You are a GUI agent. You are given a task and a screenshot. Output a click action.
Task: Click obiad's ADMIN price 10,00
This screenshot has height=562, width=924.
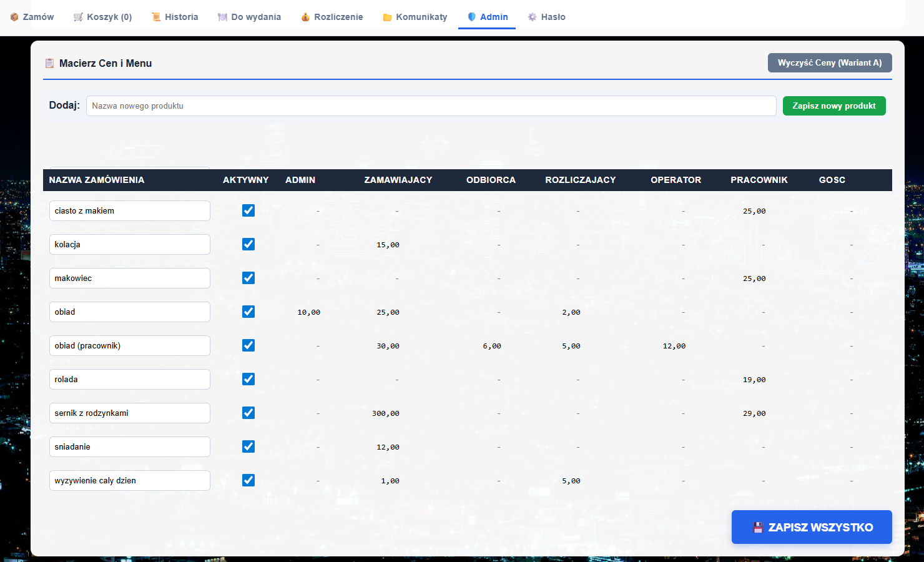[309, 312]
